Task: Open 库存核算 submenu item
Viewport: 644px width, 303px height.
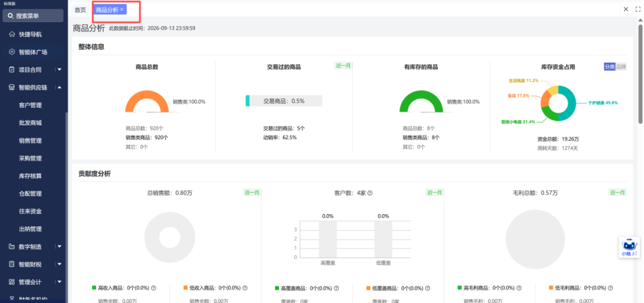Action: [x=30, y=176]
